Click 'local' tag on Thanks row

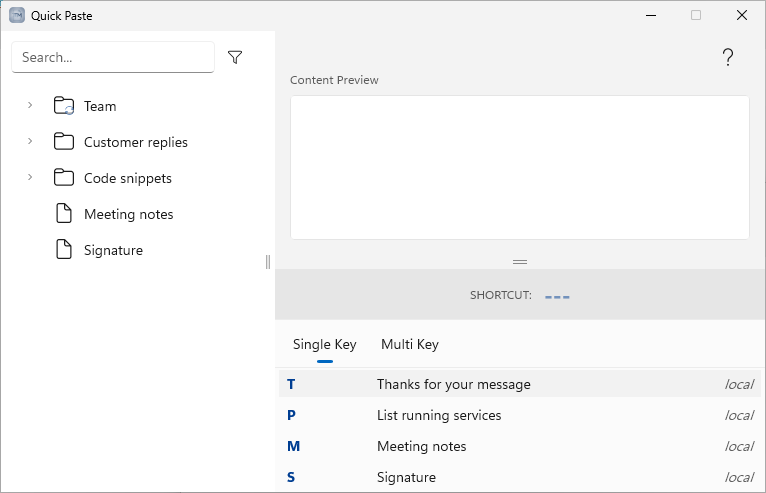click(739, 385)
